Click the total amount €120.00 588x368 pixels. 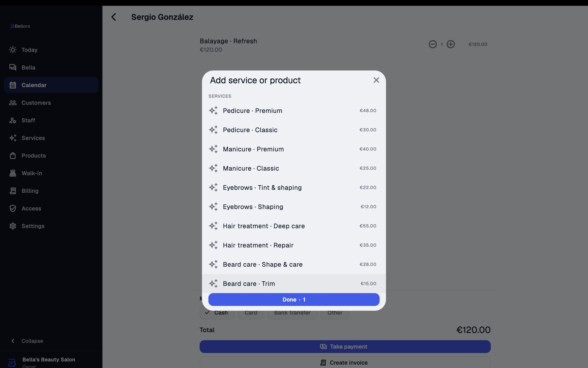(x=473, y=330)
